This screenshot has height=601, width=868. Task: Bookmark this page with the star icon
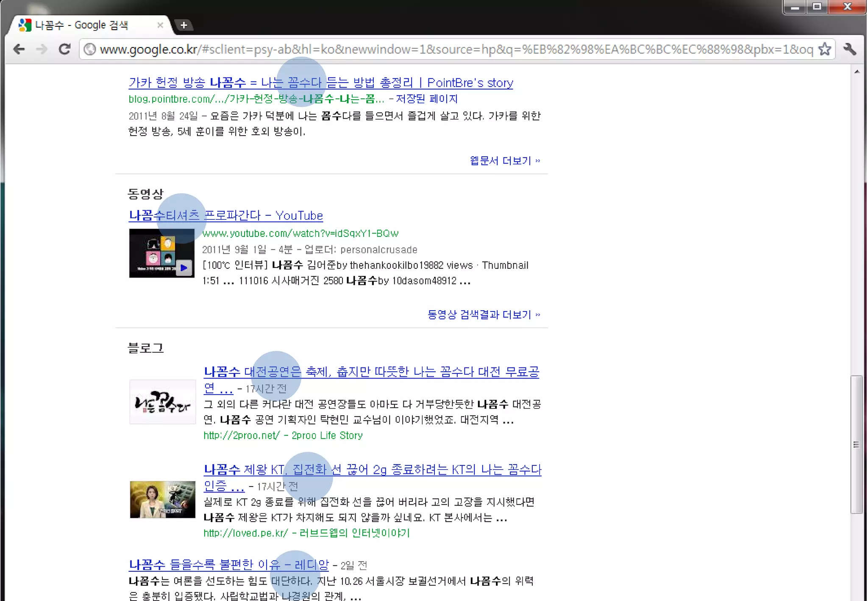(824, 49)
